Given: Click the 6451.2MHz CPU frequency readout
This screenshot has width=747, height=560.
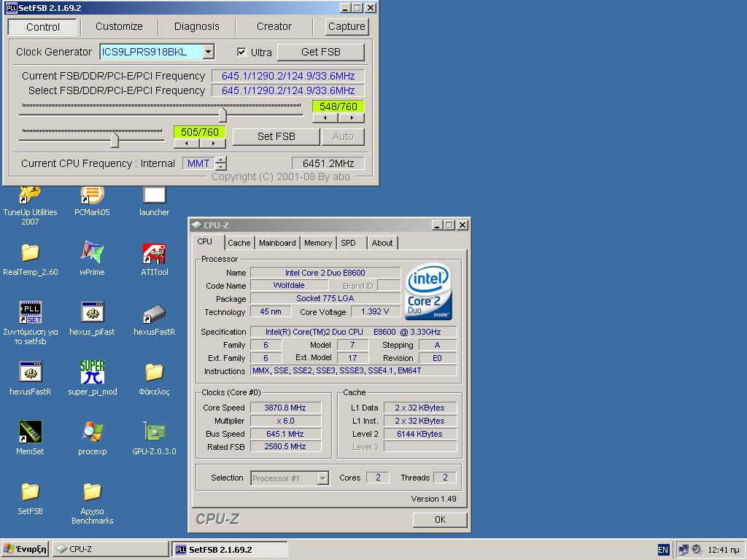Looking at the screenshot, I should tap(328, 163).
